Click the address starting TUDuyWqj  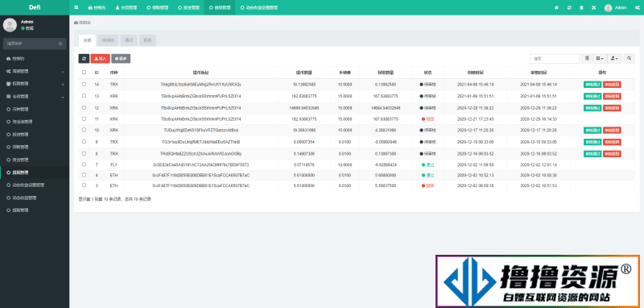click(x=200, y=130)
